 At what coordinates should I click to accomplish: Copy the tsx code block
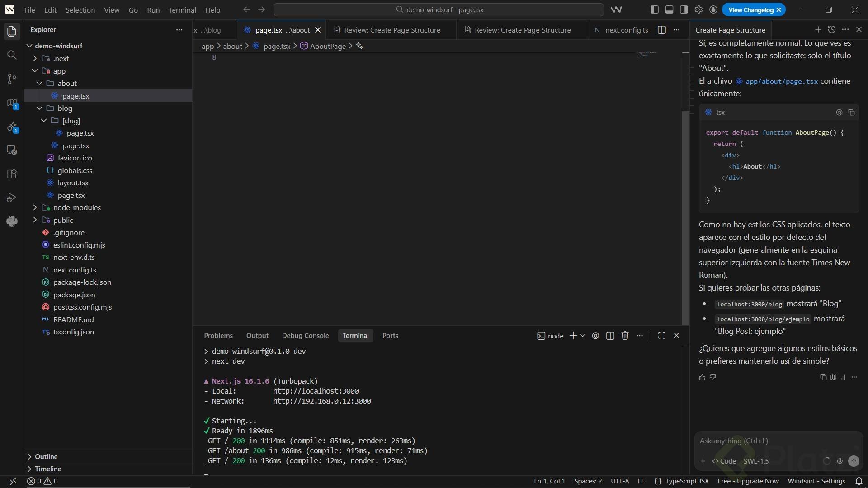(851, 113)
